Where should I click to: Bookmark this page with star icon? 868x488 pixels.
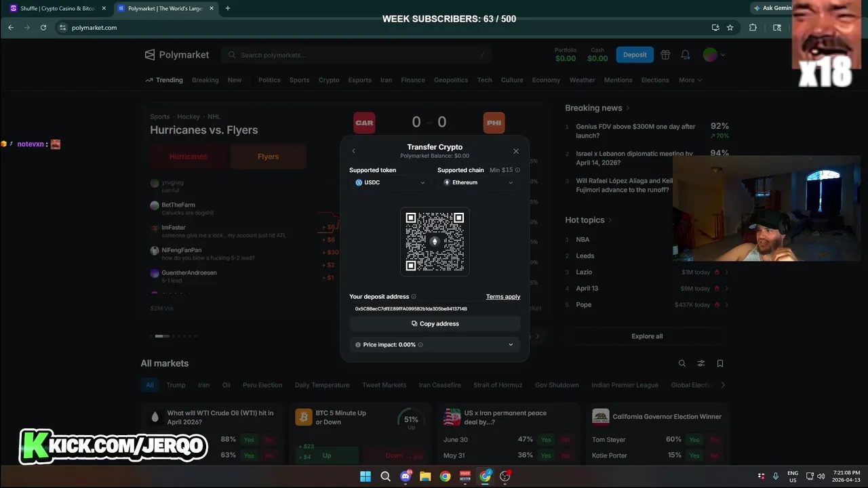(x=730, y=28)
